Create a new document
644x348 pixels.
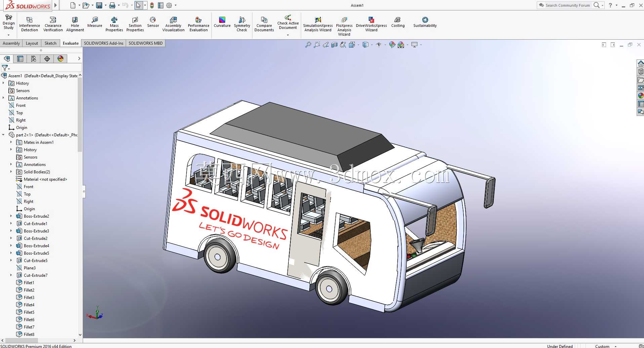coord(73,5)
